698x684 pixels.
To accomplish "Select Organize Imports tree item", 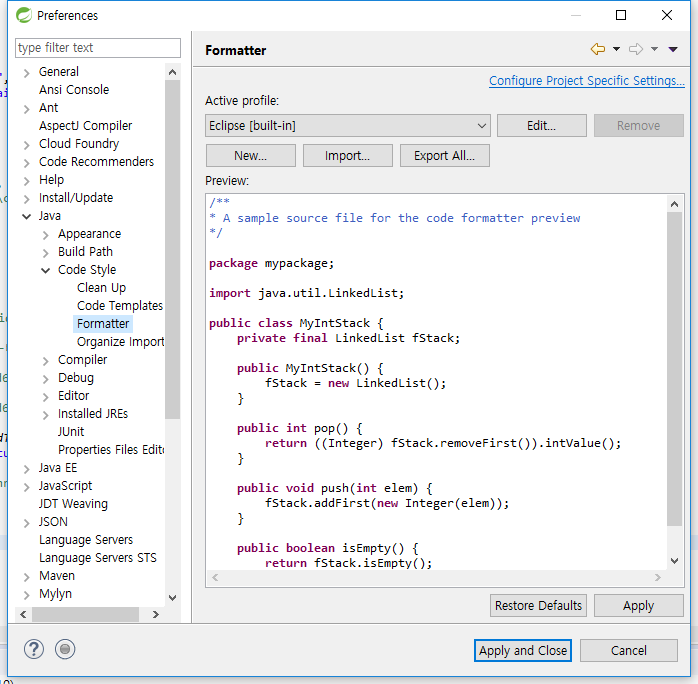I will pyautogui.click(x=120, y=342).
